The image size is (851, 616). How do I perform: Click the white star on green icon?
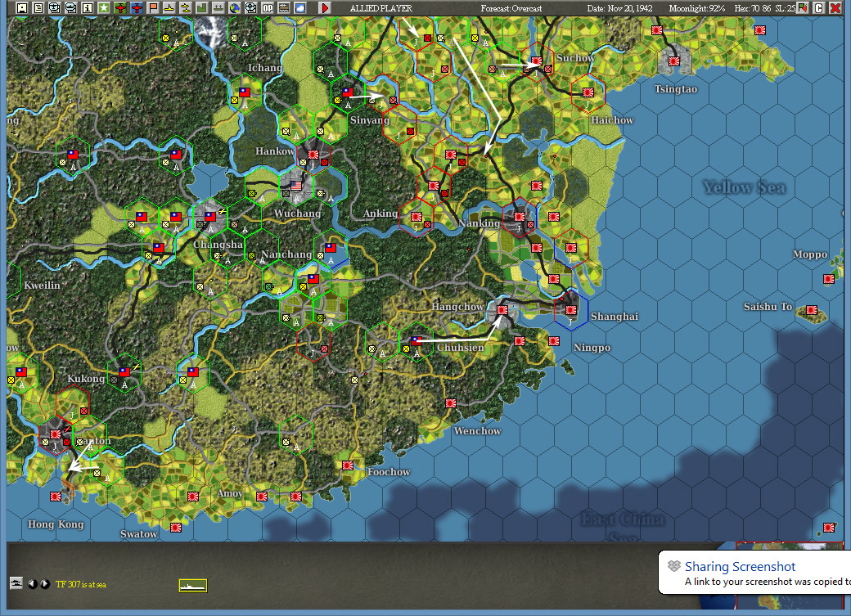point(104,7)
